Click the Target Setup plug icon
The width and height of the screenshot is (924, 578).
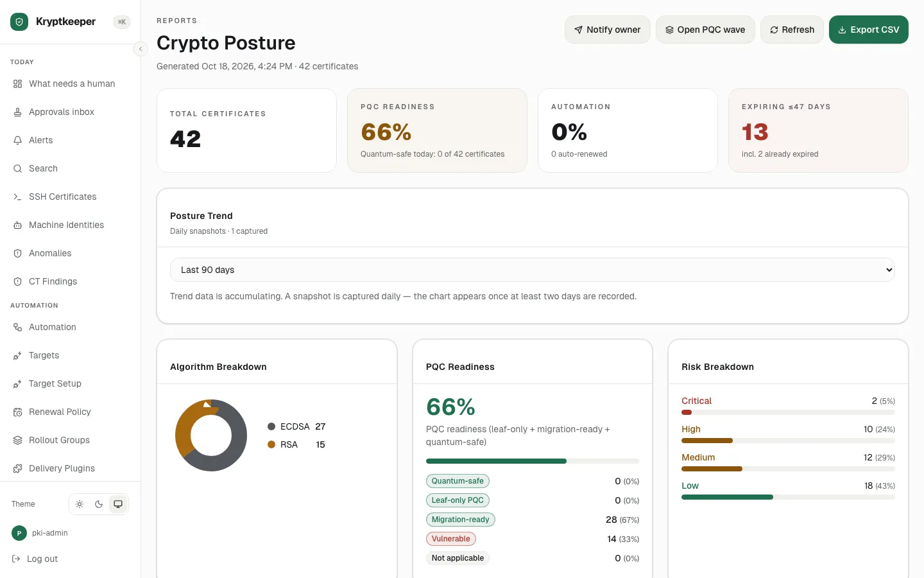tap(17, 383)
